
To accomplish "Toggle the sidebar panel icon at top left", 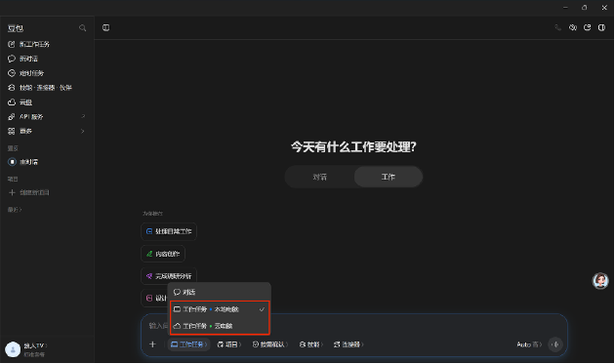I will click(105, 27).
